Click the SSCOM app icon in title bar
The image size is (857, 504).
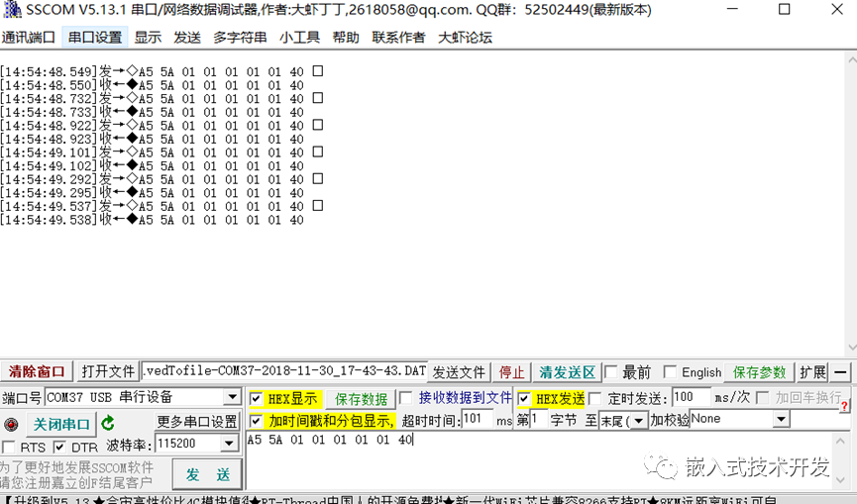point(12,9)
